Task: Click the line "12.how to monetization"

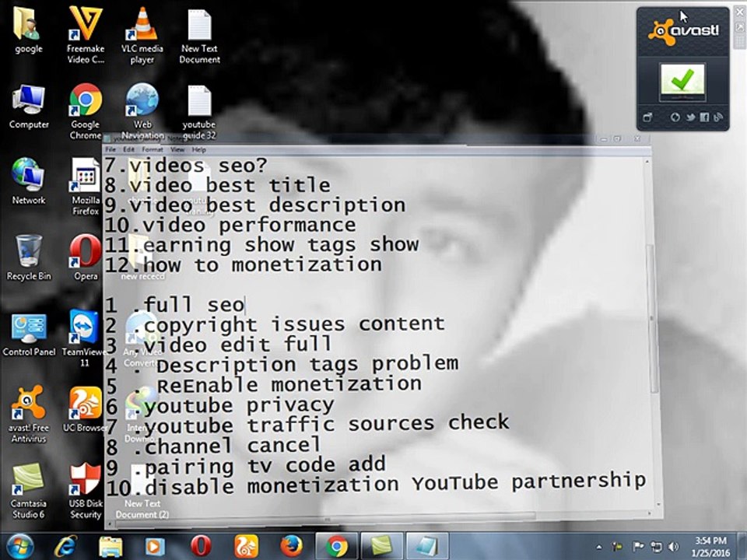Action: [x=243, y=264]
